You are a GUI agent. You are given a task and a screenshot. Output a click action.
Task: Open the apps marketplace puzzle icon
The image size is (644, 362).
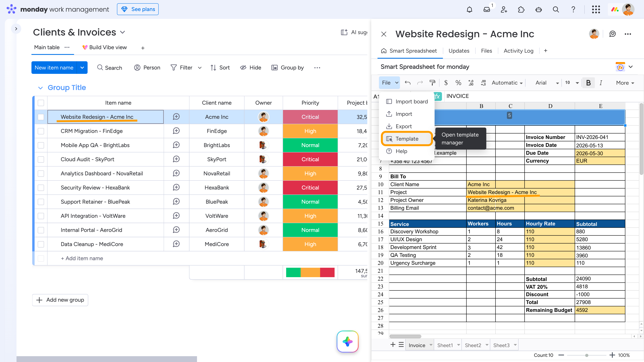tap(521, 9)
